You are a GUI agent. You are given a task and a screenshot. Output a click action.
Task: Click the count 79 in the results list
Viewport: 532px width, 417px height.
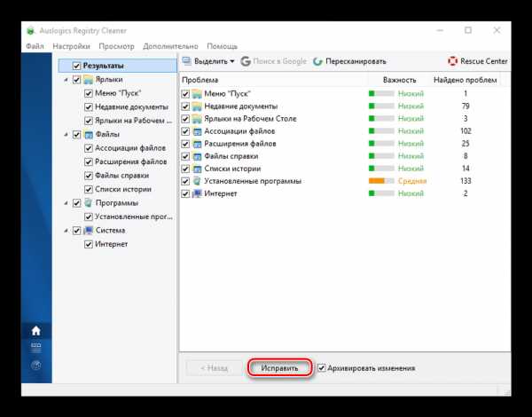click(x=465, y=106)
